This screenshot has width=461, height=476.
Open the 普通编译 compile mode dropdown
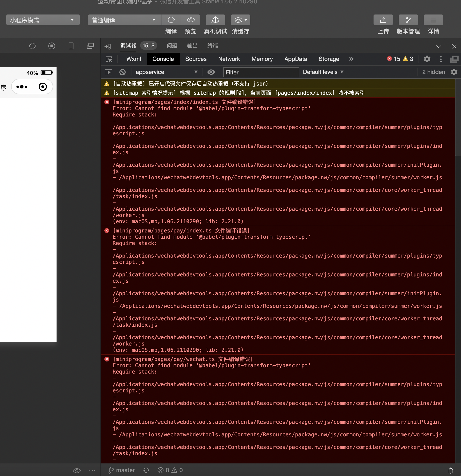coord(125,20)
